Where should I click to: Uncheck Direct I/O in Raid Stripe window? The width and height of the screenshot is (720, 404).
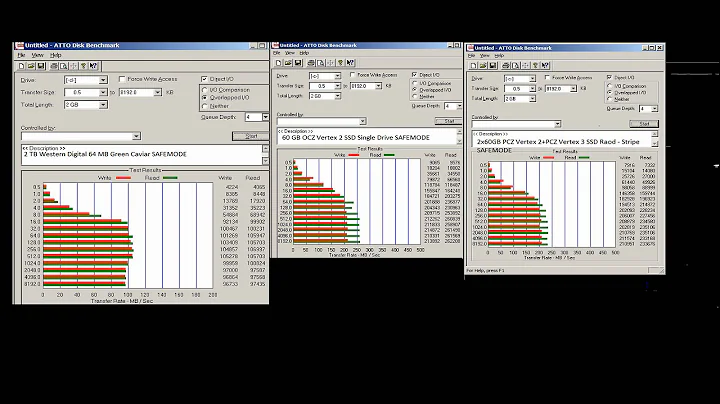pyautogui.click(x=609, y=77)
